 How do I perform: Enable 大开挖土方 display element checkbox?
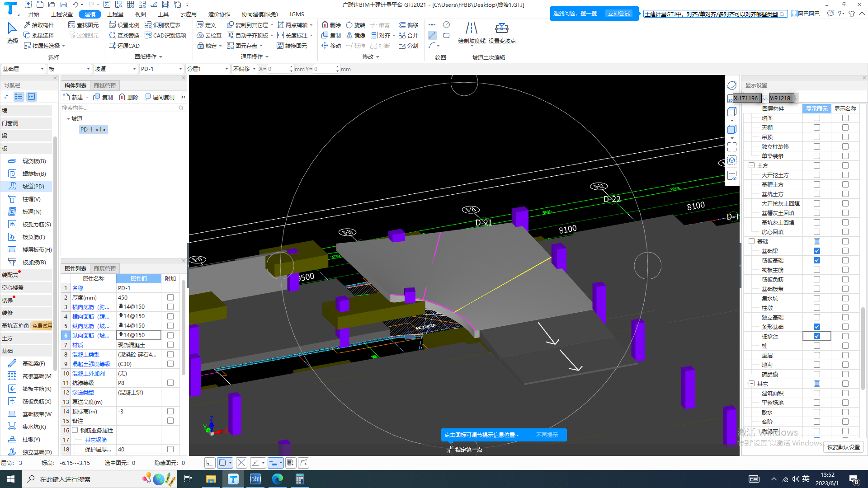pyautogui.click(x=816, y=175)
